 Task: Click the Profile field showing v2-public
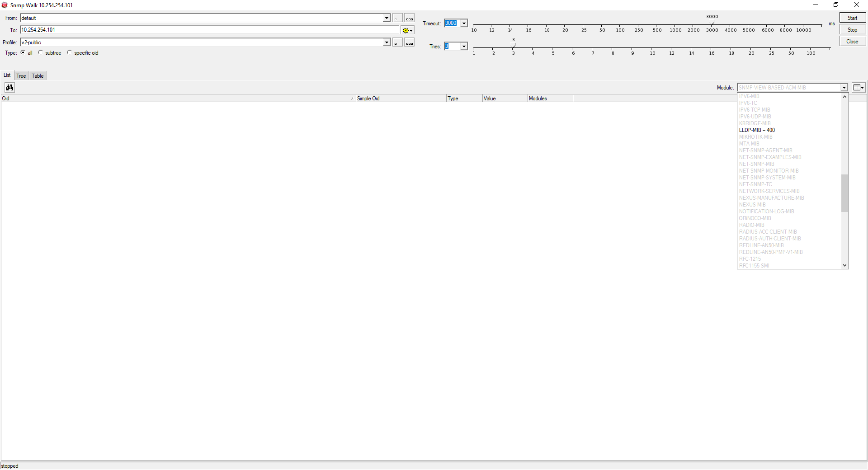point(202,42)
